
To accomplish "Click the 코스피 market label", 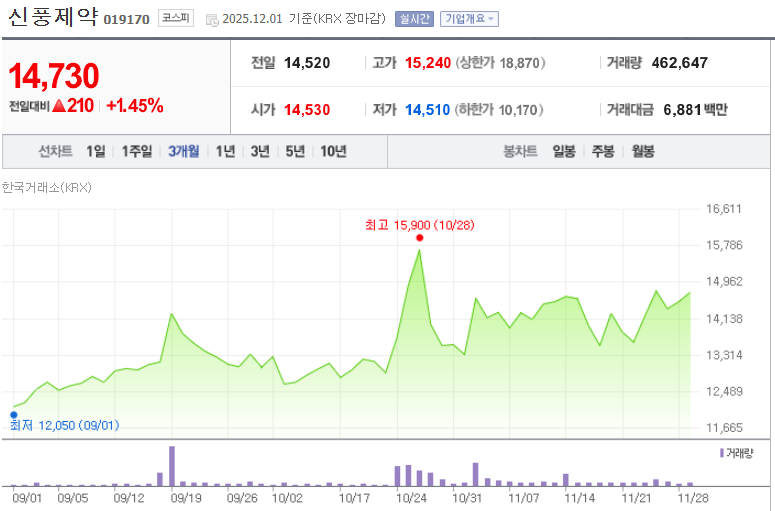I will pos(176,18).
